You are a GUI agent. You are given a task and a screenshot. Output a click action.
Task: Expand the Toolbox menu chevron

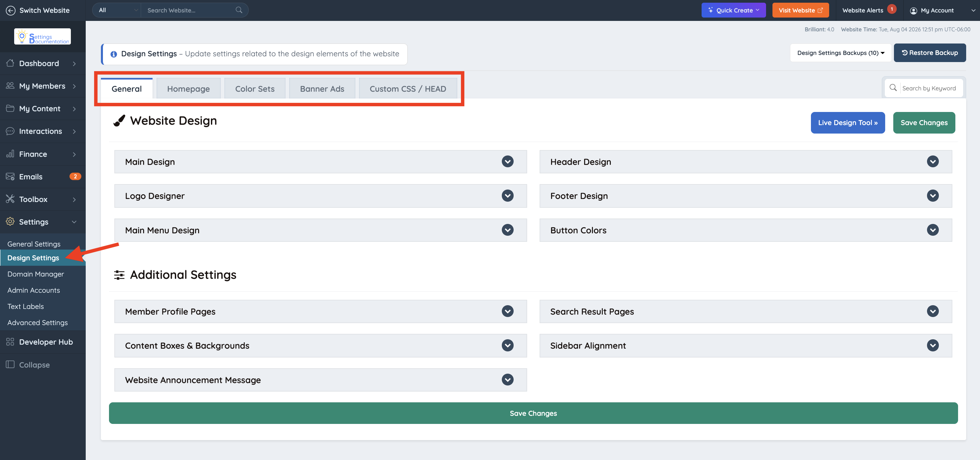(x=74, y=200)
